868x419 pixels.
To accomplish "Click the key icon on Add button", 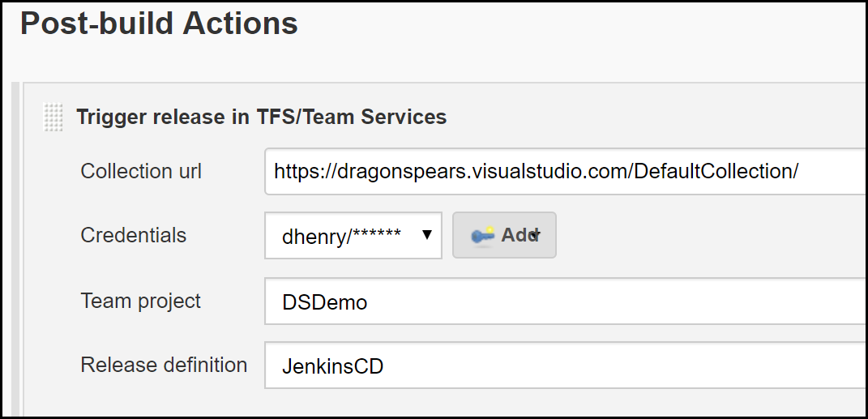I will [483, 235].
